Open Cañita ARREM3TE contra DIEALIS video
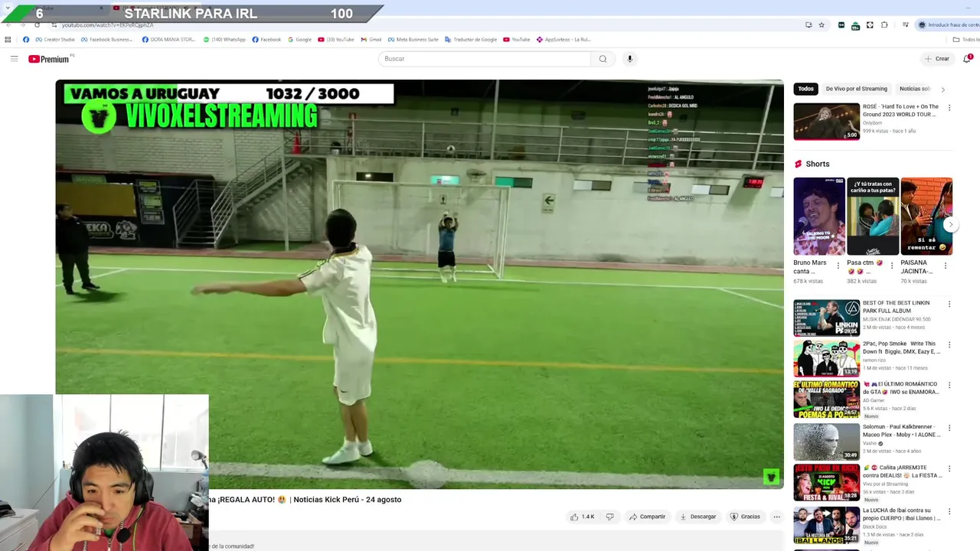 [826, 483]
